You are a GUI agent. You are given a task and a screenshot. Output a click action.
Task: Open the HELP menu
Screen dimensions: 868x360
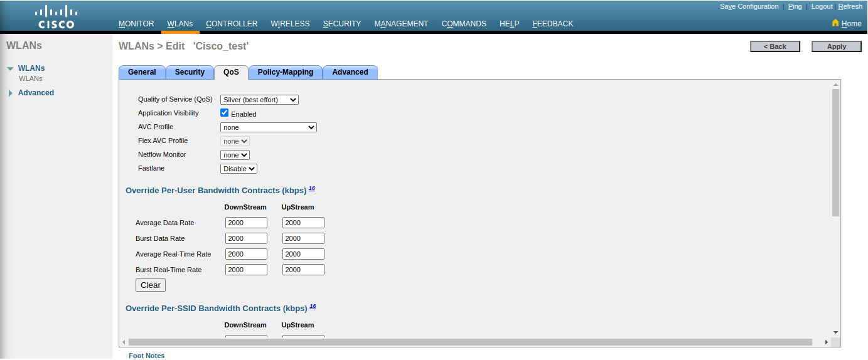(x=510, y=24)
